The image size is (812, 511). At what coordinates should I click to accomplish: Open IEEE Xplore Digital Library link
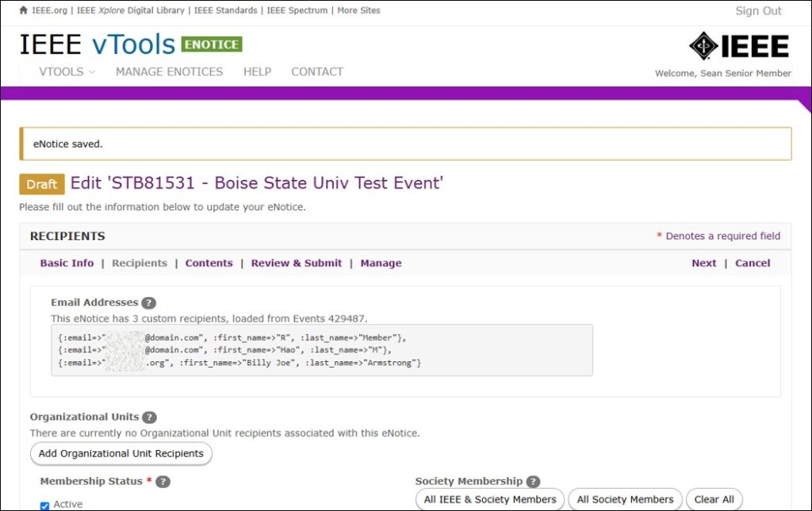pyautogui.click(x=131, y=10)
